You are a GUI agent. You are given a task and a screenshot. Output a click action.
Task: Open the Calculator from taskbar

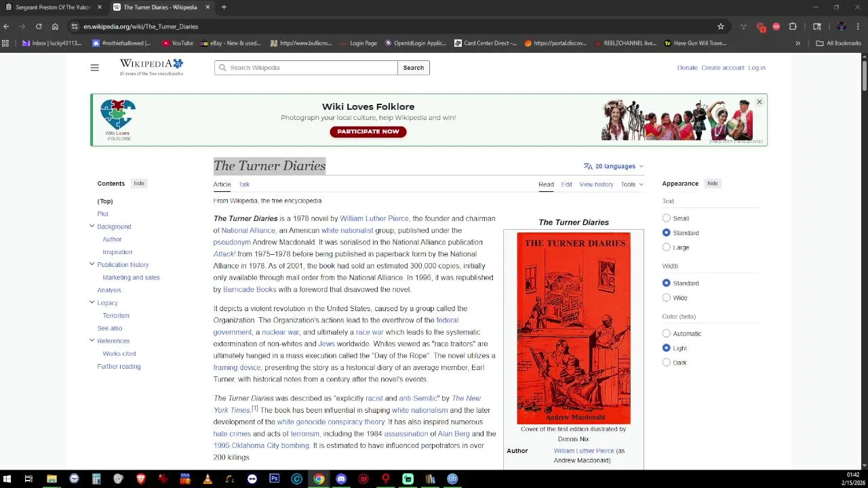pos(96,479)
